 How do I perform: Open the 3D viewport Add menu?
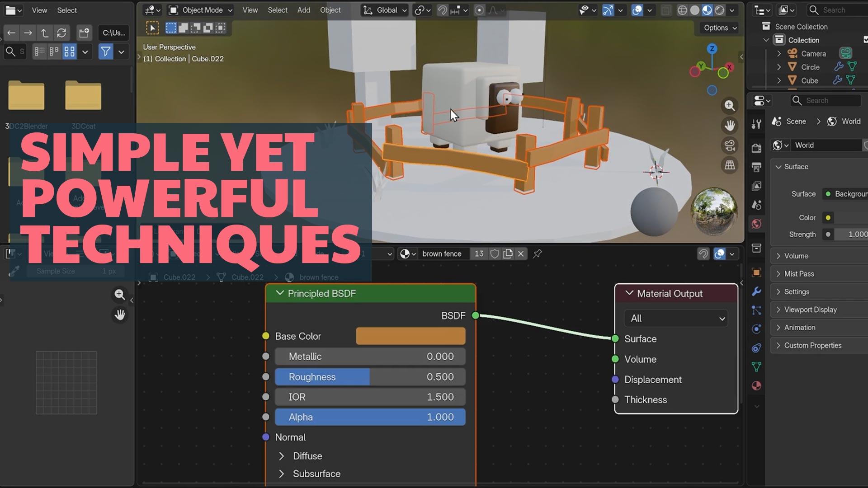(304, 10)
